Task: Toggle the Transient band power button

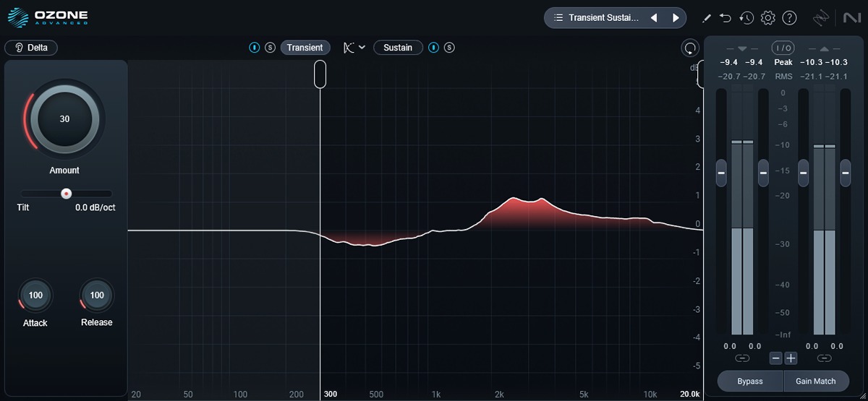Action: coord(255,48)
